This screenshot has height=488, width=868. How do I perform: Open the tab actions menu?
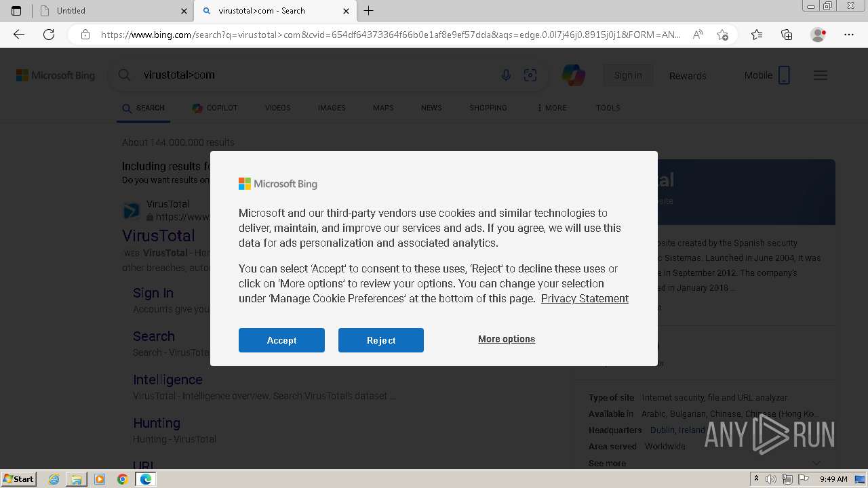point(16,11)
